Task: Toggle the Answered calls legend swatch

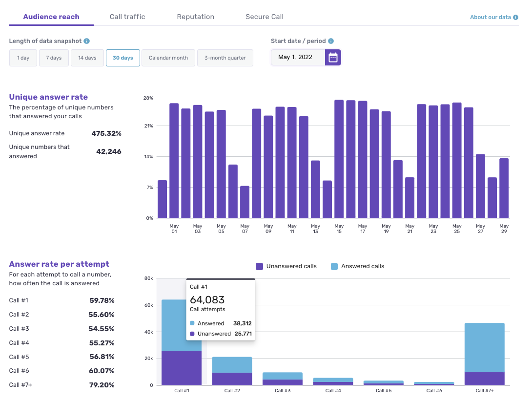Action: click(x=334, y=267)
